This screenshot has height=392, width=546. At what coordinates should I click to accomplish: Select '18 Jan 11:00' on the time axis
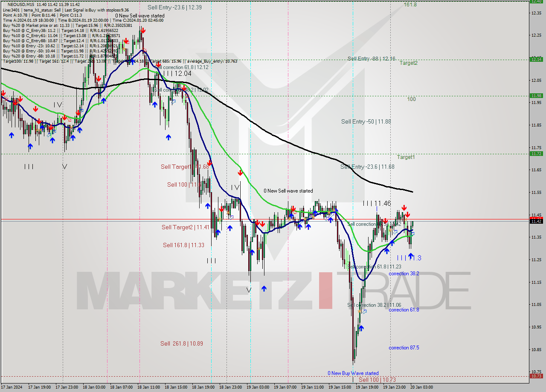148,387
